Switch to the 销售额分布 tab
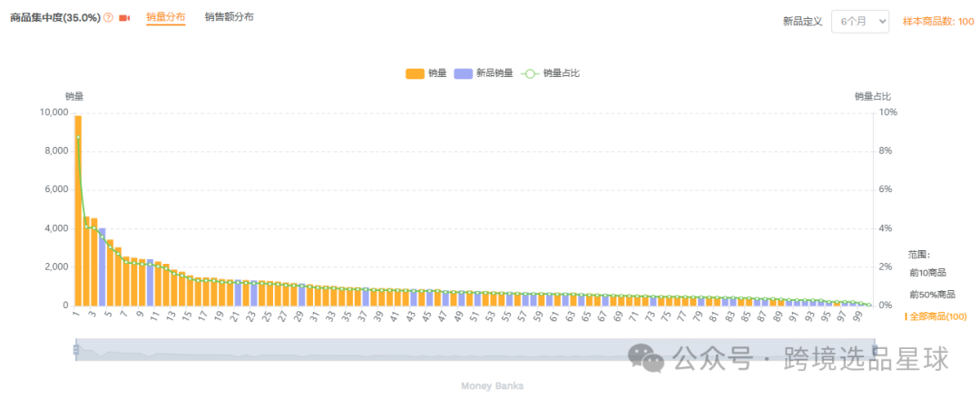The width and height of the screenshot is (980, 398). [x=229, y=16]
